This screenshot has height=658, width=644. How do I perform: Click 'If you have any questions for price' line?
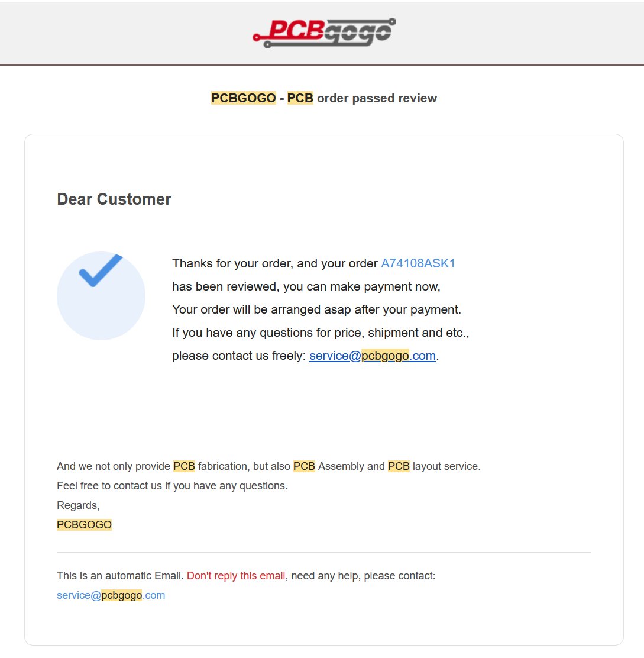[x=321, y=333]
